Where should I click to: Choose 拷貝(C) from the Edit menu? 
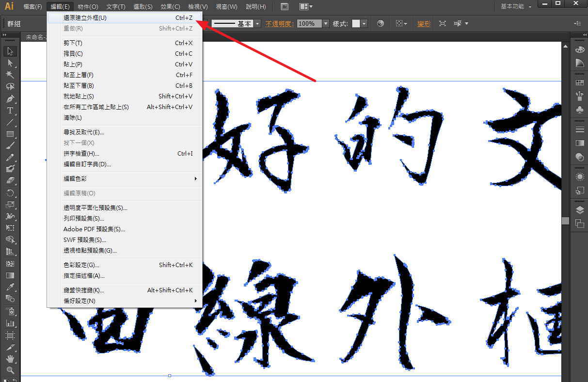[x=125, y=54]
